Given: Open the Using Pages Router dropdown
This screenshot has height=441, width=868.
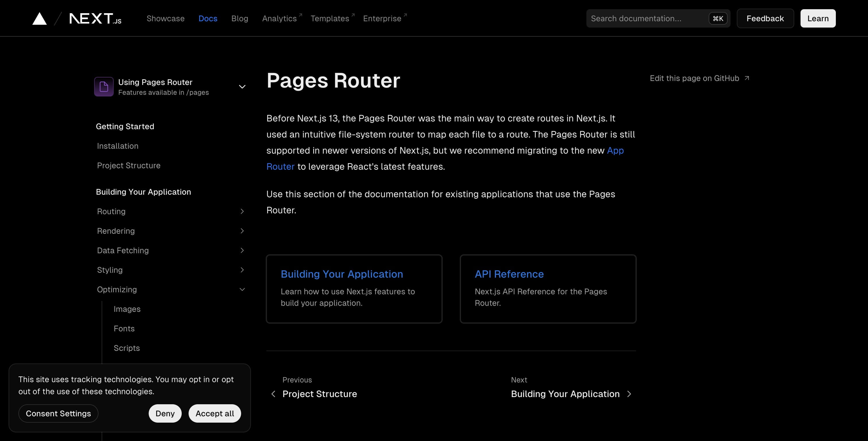Looking at the screenshot, I should (170, 87).
